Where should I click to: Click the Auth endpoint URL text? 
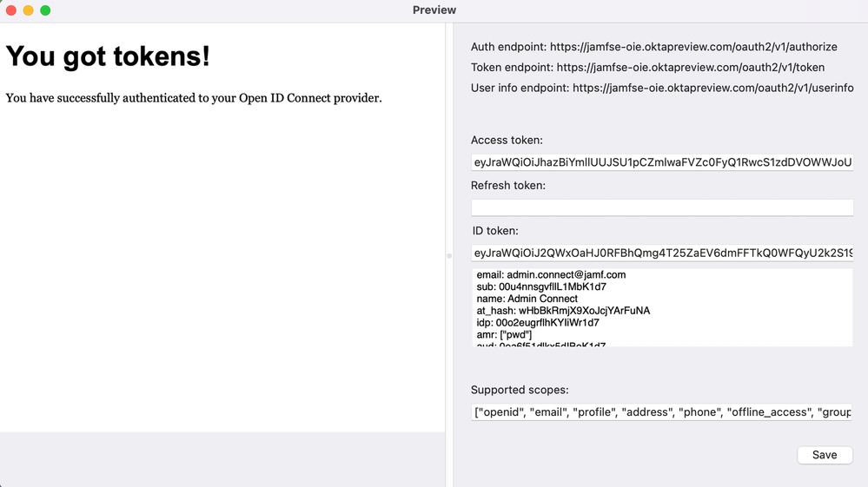click(x=693, y=47)
